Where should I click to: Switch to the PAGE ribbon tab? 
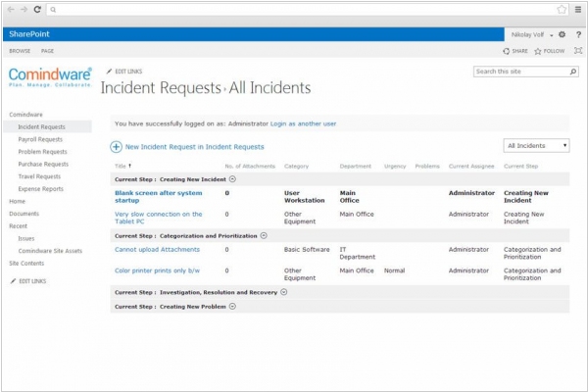click(47, 50)
